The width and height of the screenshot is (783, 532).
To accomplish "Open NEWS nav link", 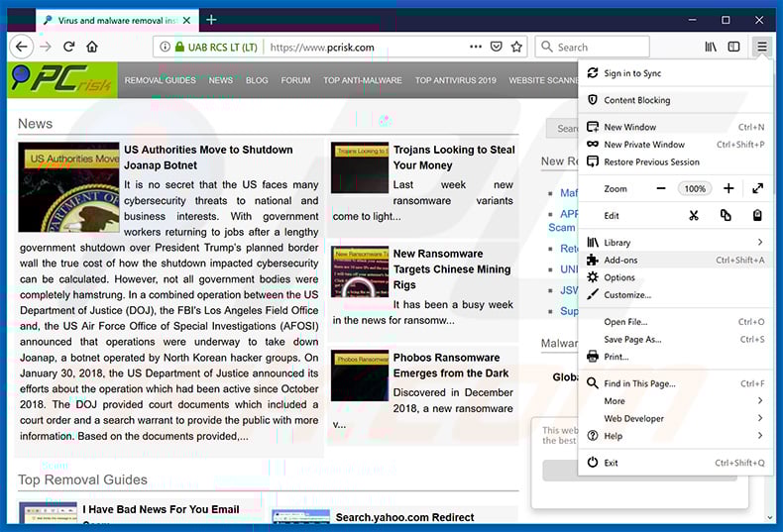I will pos(221,80).
